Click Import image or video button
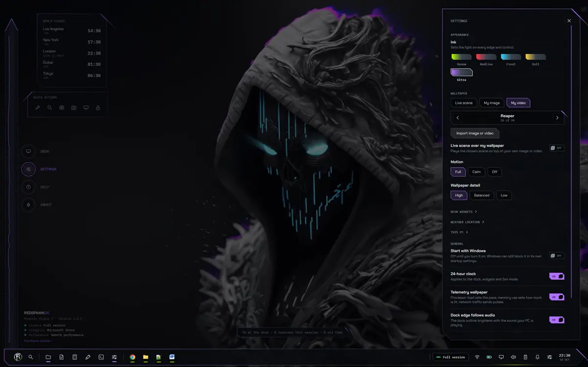 click(475, 133)
